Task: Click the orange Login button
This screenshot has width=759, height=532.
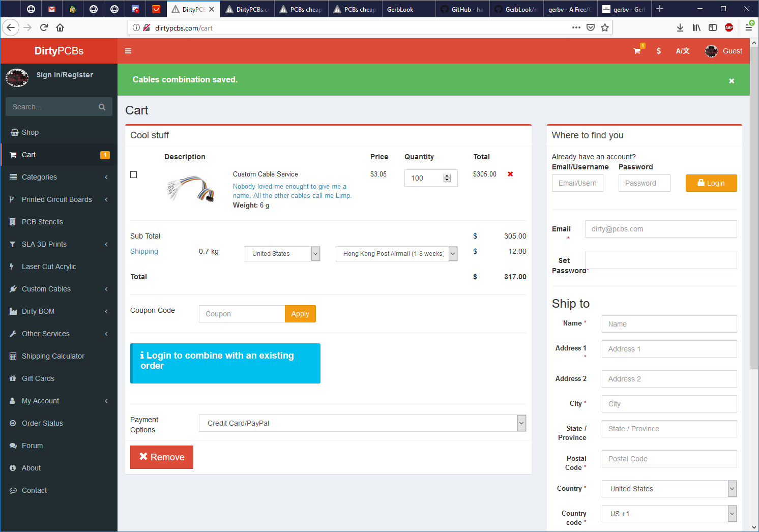Action: point(711,183)
